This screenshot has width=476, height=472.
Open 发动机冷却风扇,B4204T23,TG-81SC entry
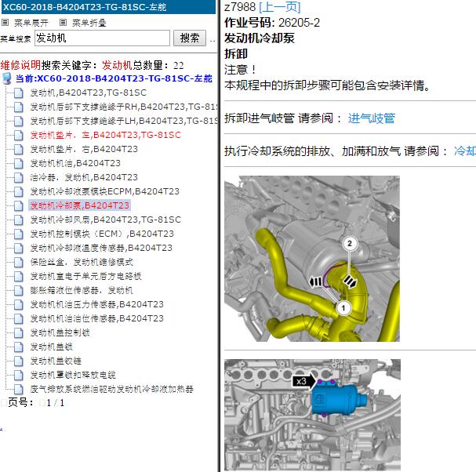[x=105, y=220]
